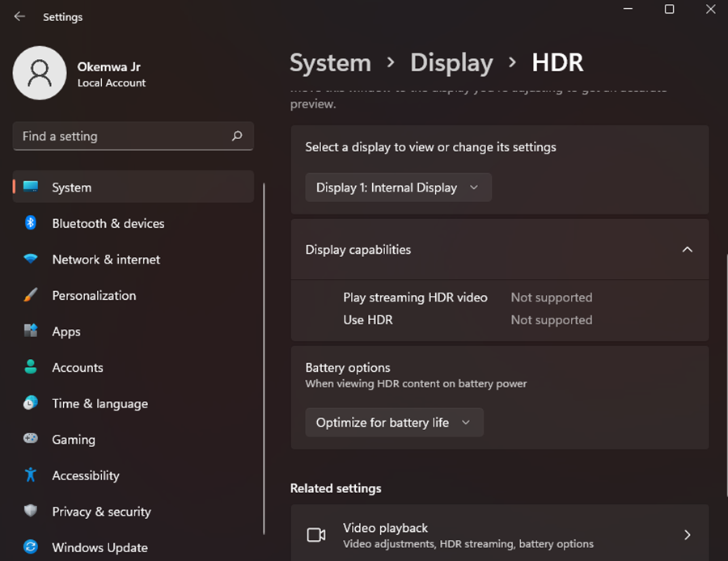Select System in the breadcrumb path

(x=330, y=62)
